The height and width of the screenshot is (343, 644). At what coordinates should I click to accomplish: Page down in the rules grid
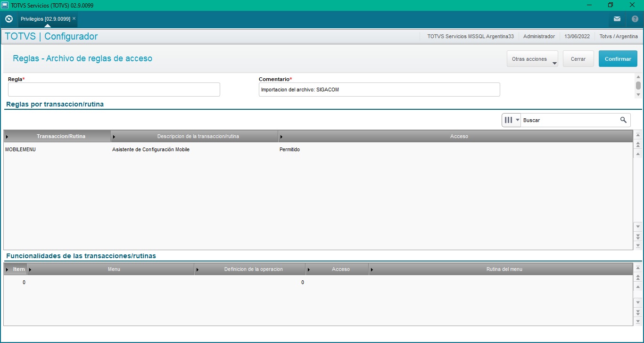(638, 236)
